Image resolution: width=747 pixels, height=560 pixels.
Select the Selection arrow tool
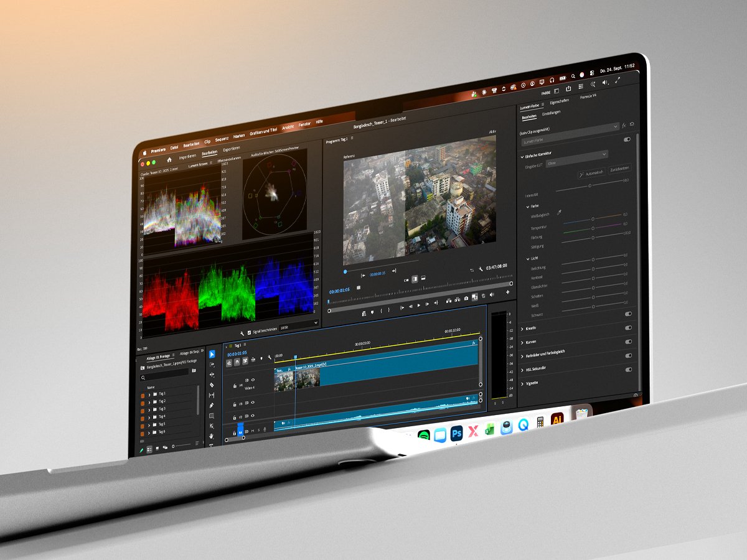[x=212, y=354]
